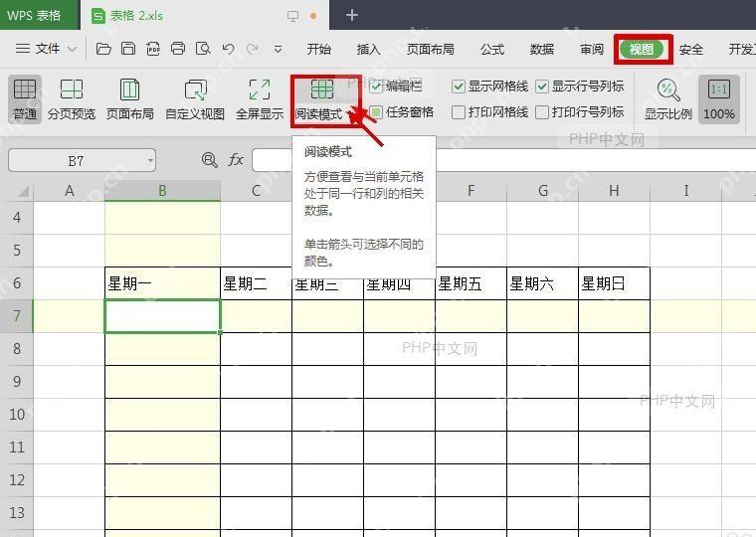Image resolution: width=756 pixels, height=537 pixels.
Task: Open the folder icon in quick toolbar
Action: (103, 49)
